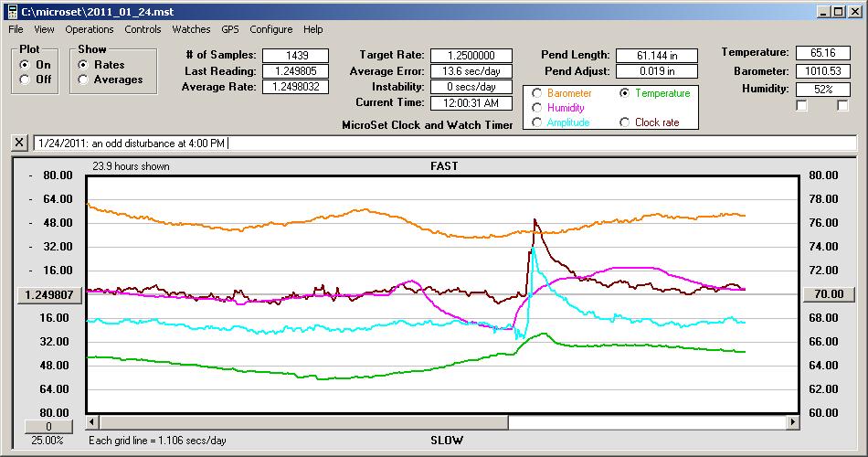Tick the left checkbox under Humidity
The image size is (868, 457).
801,105
